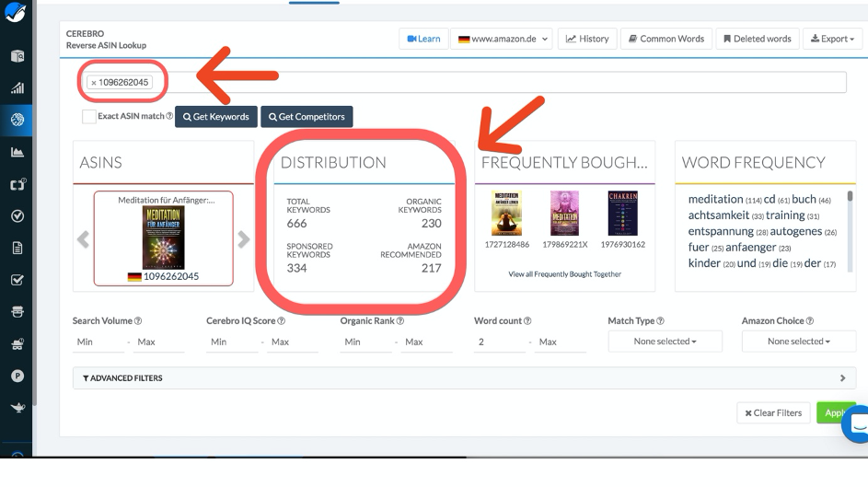Click the Word count Max field
The width and height of the screenshot is (868, 487).
pos(561,342)
